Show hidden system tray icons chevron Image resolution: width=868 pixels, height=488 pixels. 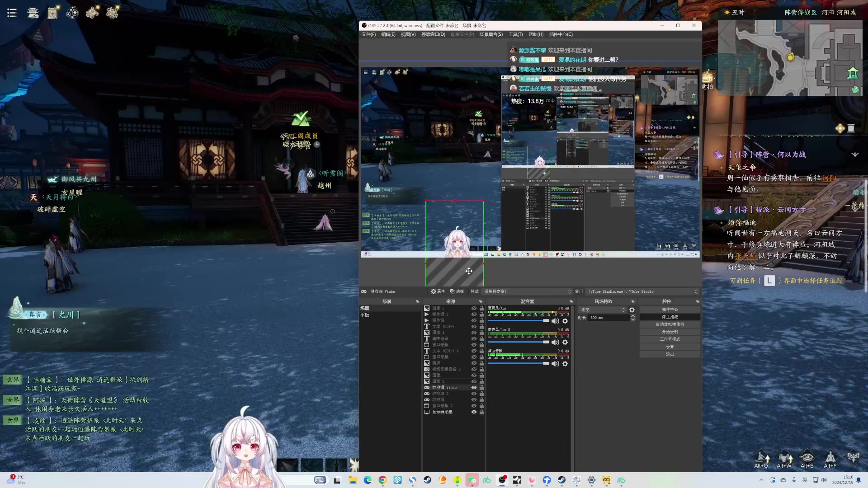click(761, 480)
